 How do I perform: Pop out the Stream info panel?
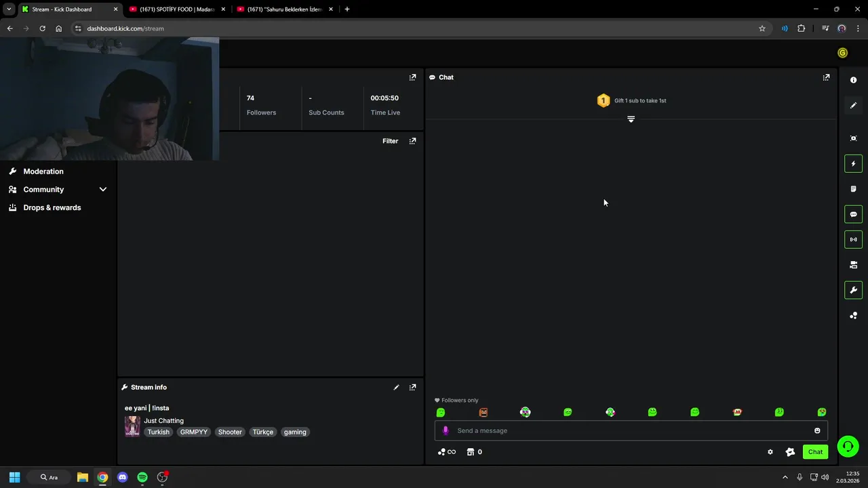point(412,387)
